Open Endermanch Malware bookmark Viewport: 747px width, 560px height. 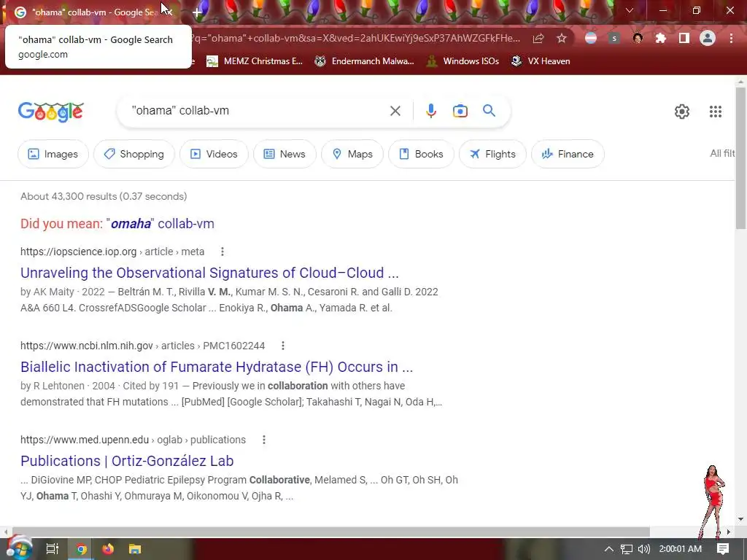[x=365, y=61]
